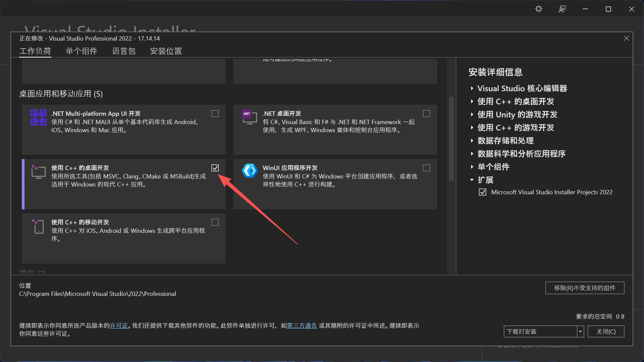Toggle the theme sun icon in title bar
The image size is (644, 362).
tap(539, 9)
